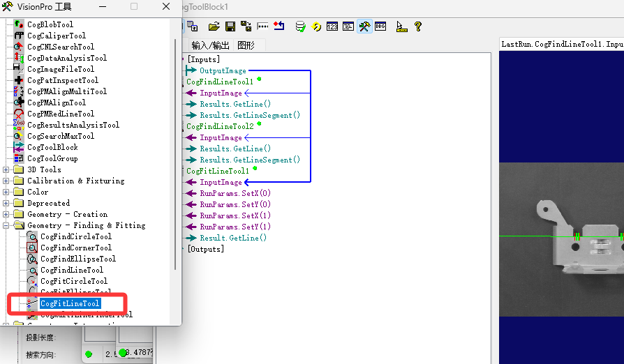
Task: Select RunParams.SetX(0) terminal
Action: [x=235, y=194]
